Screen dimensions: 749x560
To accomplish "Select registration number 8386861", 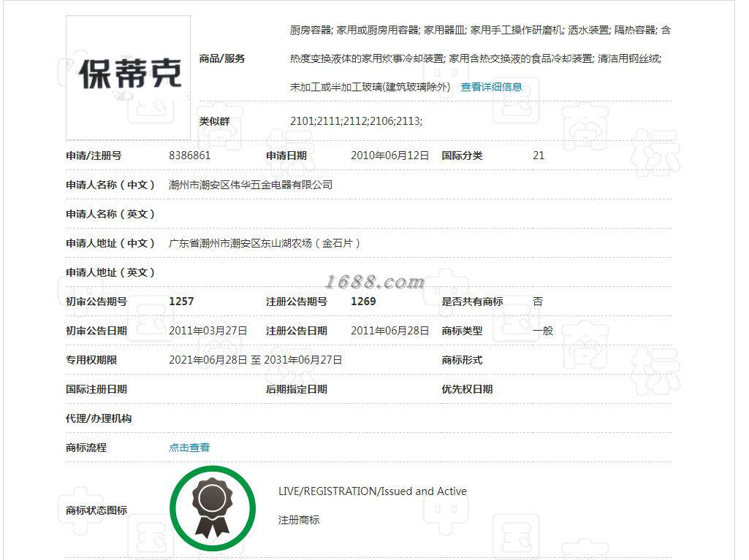I will [190, 156].
